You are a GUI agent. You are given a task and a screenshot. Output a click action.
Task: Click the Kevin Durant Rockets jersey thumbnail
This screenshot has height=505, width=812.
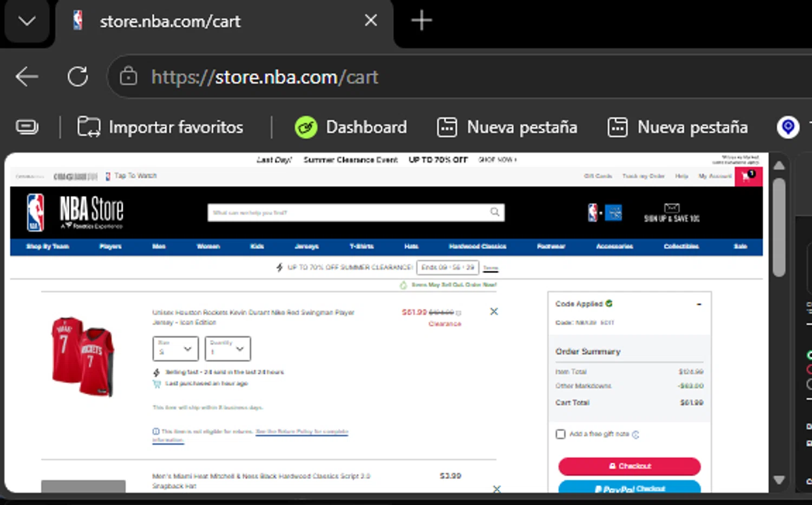click(x=83, y=357)
